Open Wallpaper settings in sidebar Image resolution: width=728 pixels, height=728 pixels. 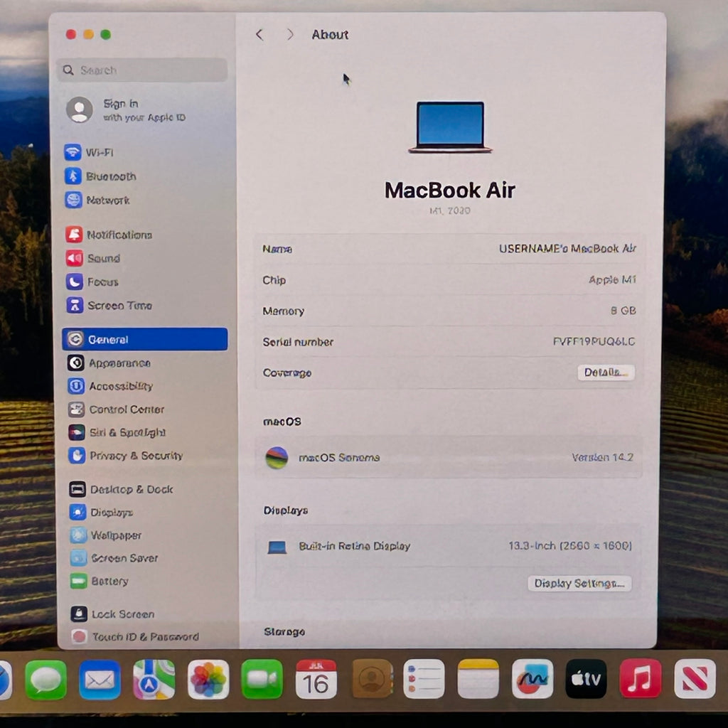106,535
